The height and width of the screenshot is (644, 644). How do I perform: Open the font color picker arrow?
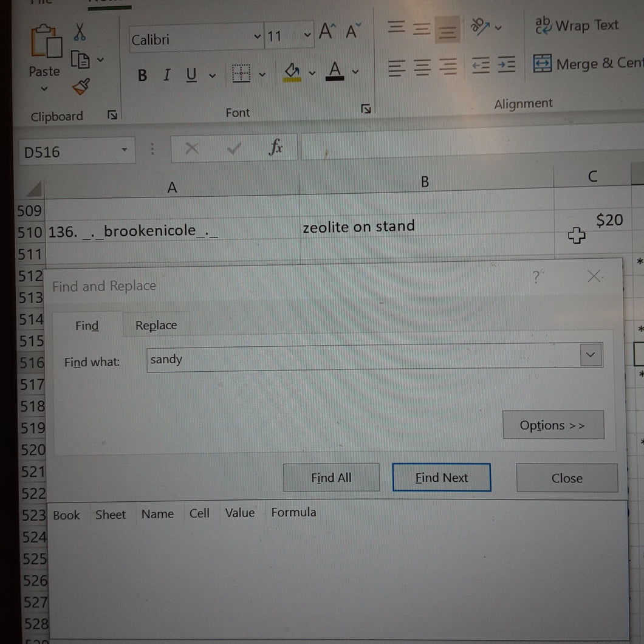click(355, 73)
